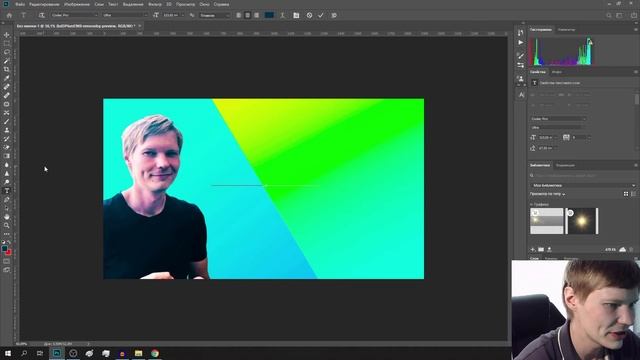This screenshot has height=360, width=640.
Task: Add a new library element with plus
Action: [533, 249]
